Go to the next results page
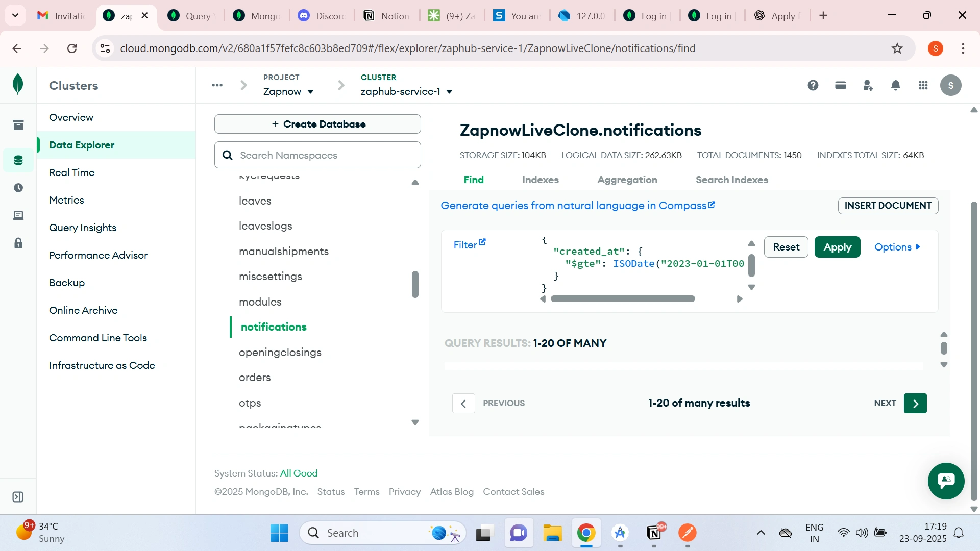The image size is (980, 551). tap(915, 404)
